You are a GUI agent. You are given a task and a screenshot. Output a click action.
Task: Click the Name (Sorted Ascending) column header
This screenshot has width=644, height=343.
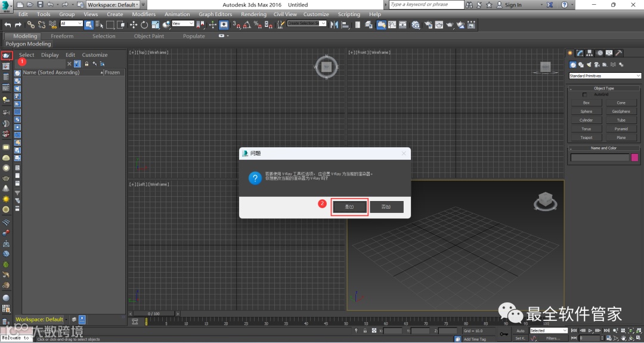[x=63, y=72]
